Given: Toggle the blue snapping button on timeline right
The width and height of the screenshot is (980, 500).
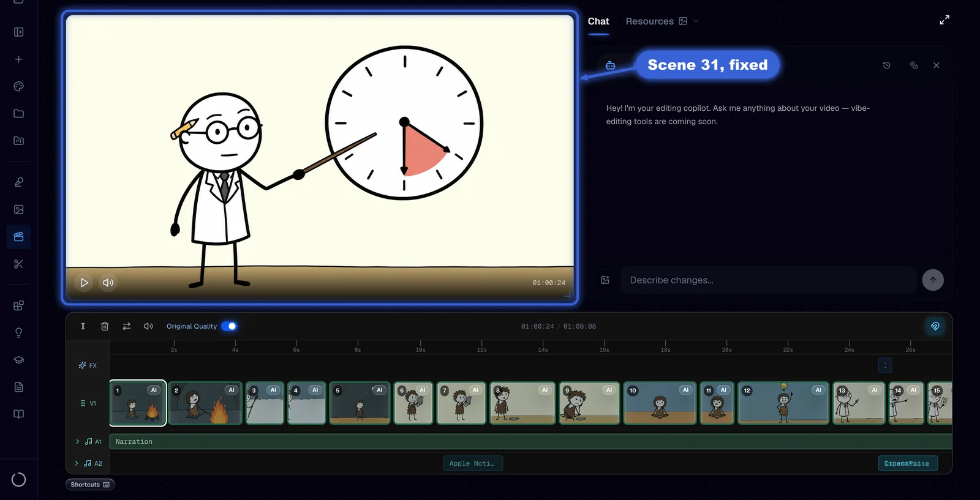Looking at the screenshot, I should coord(935,326).
